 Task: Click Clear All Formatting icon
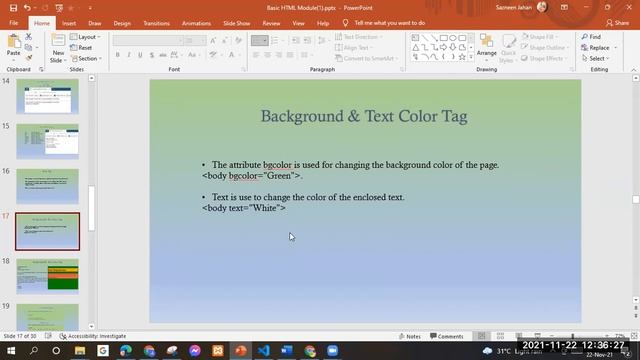(238, 40)
